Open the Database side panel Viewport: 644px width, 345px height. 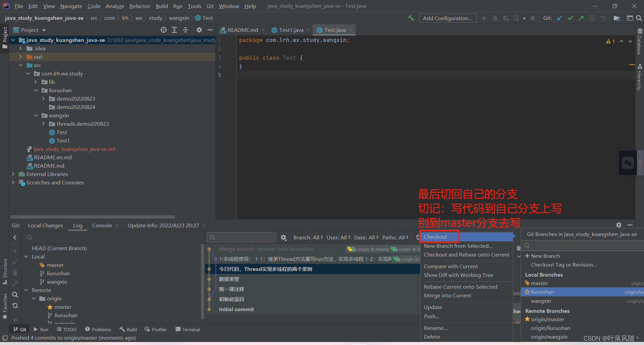click(640, 41)
